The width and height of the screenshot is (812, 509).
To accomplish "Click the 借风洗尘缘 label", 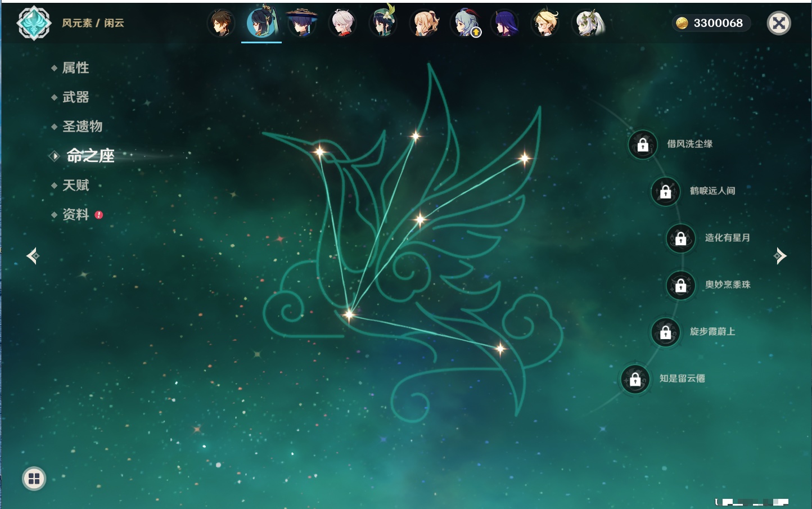I will click(689, 144).
